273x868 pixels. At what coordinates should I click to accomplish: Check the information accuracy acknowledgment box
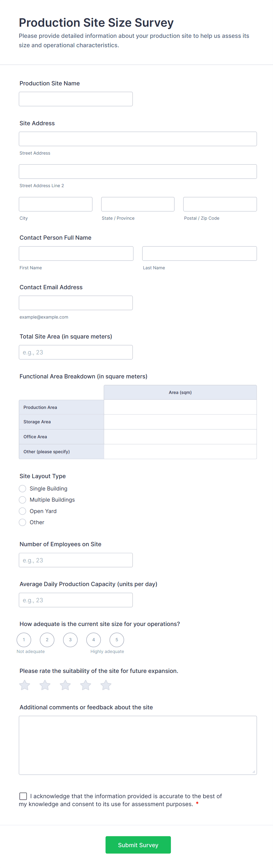click(x=23, y=796)
